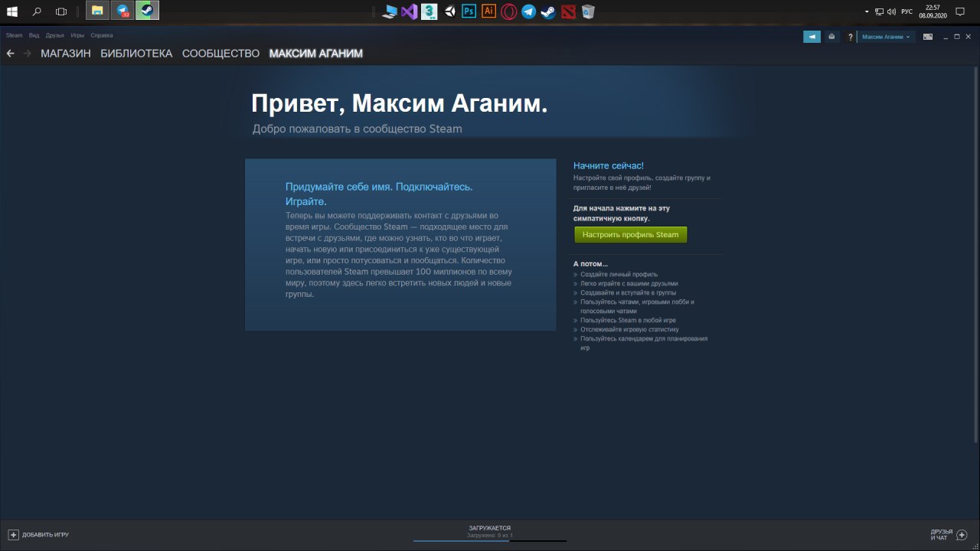Show hidden system tray icons

867,11
